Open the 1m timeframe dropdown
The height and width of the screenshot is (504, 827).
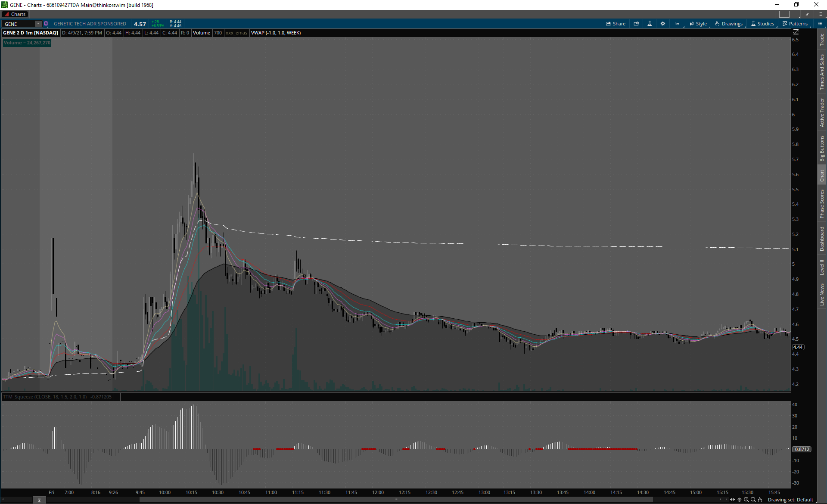678,24
